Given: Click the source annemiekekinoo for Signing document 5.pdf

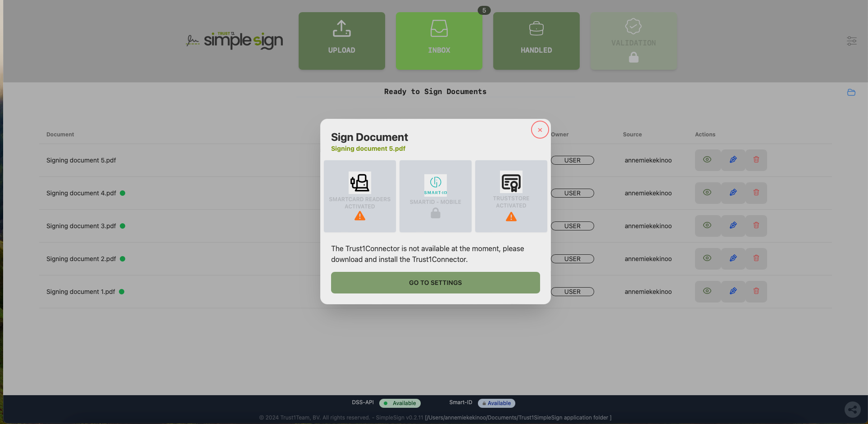Looking at the screenshot, I should pyautogui.click(x=648, y=160).
